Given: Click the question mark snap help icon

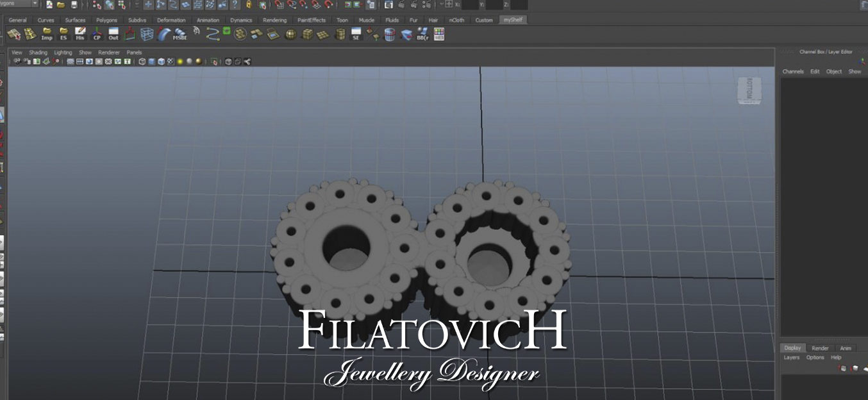Looking at the screenshot, I should (x=235, y=5).
